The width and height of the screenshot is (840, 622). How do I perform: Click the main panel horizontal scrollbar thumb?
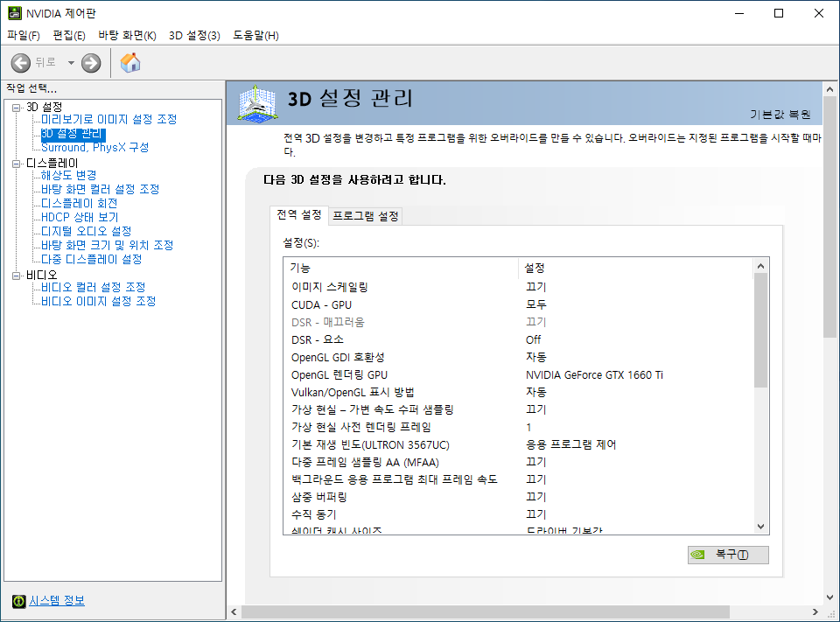[486, 612]
